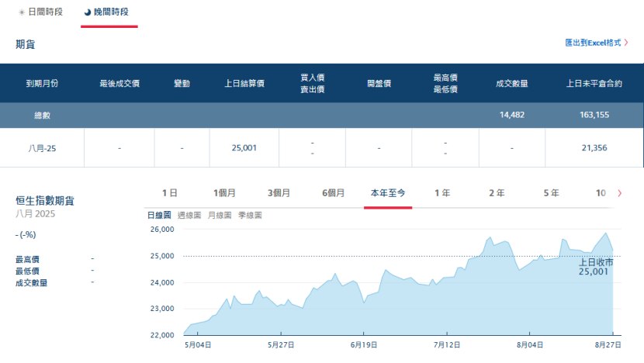Select the 1日 chart range
Screen dimensions: 644x363
point(169,193)
